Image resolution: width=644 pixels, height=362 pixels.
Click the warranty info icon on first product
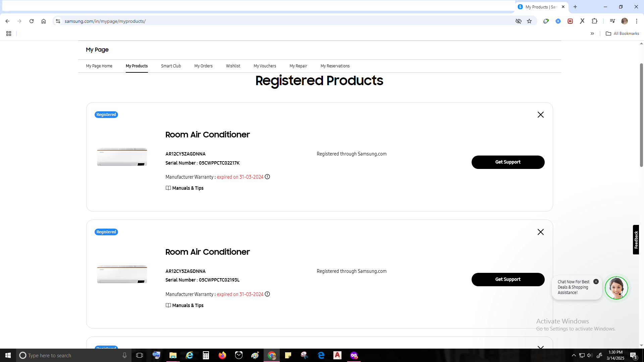click(267, 177)
